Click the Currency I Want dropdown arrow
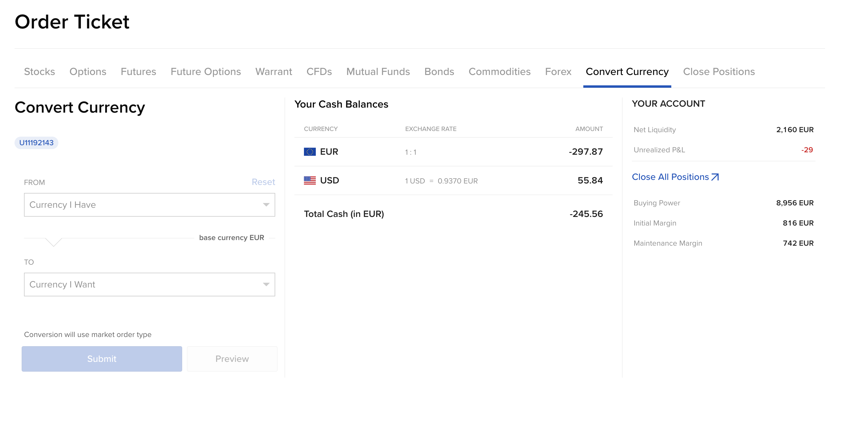The width and height of the screenshot is (868, 441). (266, 284)
